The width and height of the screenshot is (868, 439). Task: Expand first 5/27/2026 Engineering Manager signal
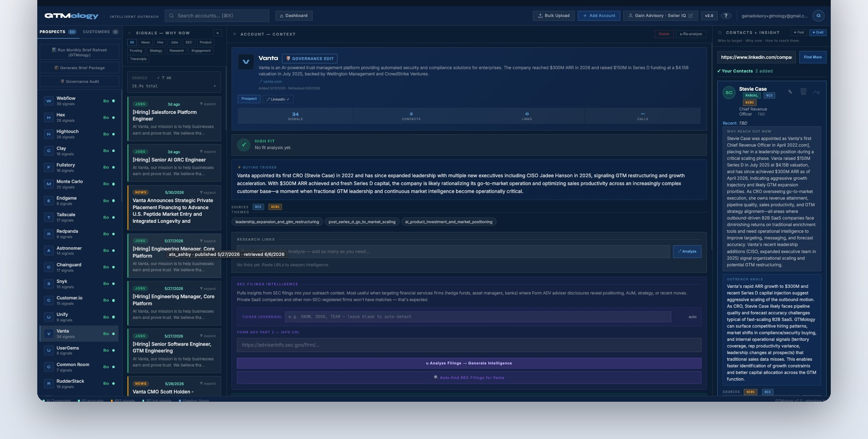[x=208, y=241]
